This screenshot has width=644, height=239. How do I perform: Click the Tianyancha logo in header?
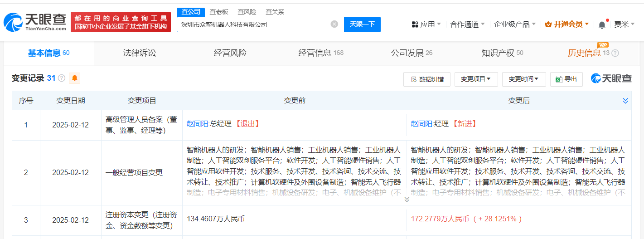pyautogui.click(x=35, y=22)
